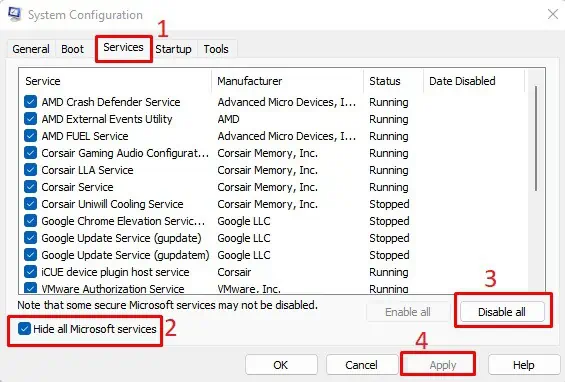Viewport: 565px width, 382px height.
Task: Select VMware Authorization Service name
Action: 113,289
